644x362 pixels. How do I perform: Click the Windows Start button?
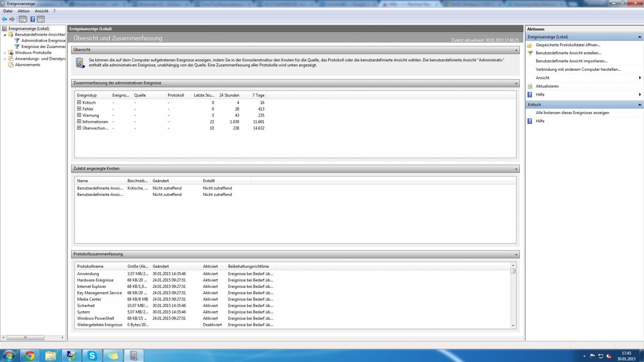[9, 356]
